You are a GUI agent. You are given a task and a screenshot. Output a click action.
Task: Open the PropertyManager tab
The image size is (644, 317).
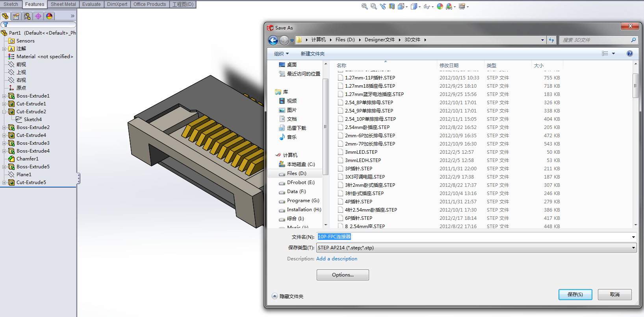pos(16,16)
